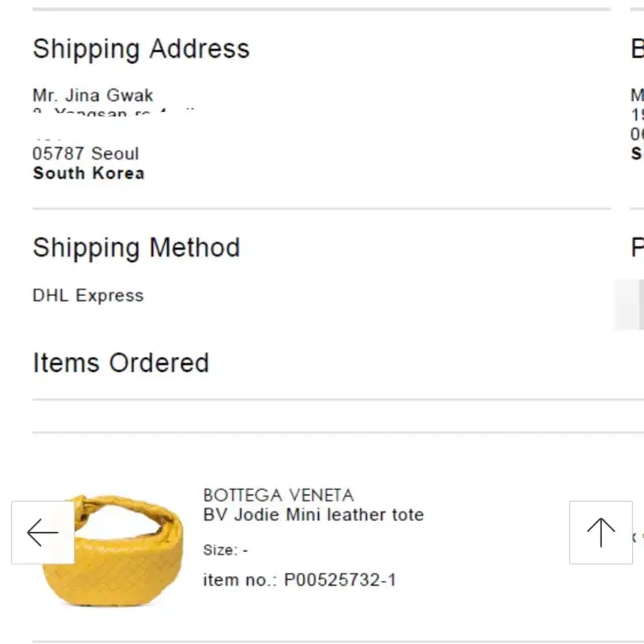Screen dimensions: 644x644
Task: Click the cut-off bold billing country at right
Action: pos(638,154)
